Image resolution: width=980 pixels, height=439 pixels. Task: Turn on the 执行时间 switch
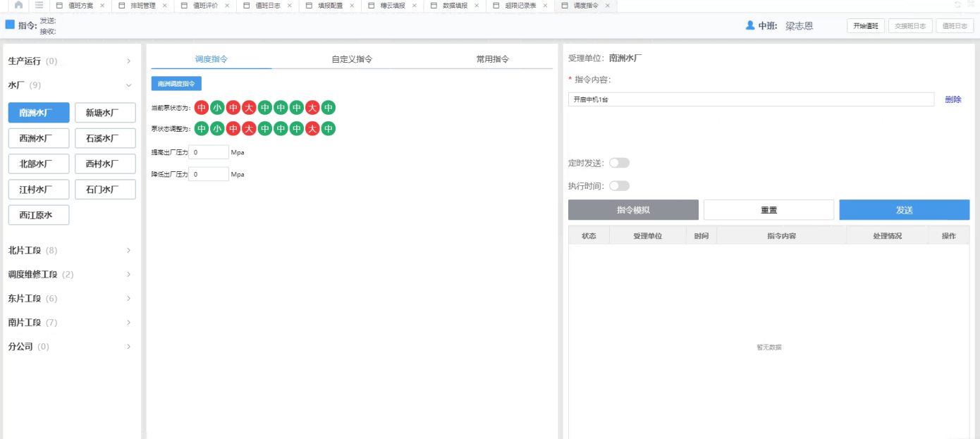pos(619,186)
